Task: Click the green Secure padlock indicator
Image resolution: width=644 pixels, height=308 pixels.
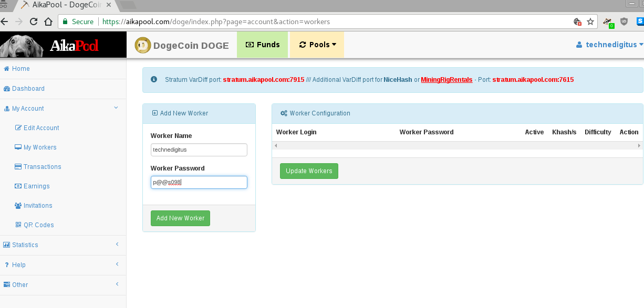Action: 78,22
